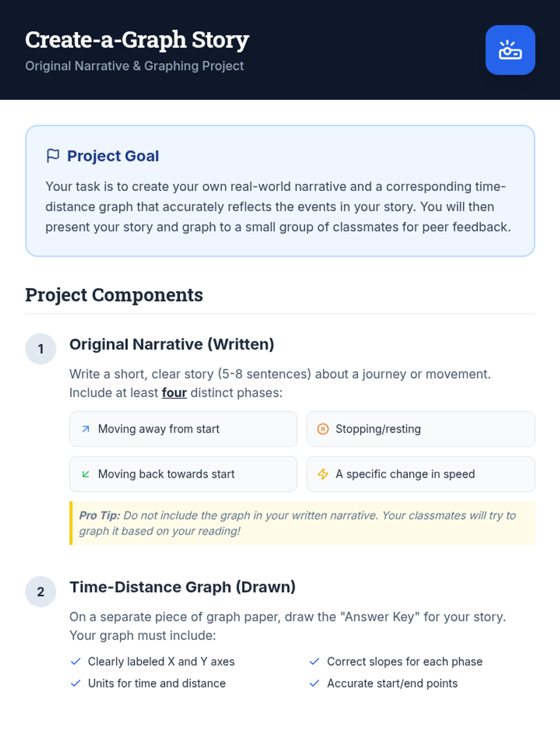
Task: Select the Stopping/resting phase card
Action: coord(420,429)
